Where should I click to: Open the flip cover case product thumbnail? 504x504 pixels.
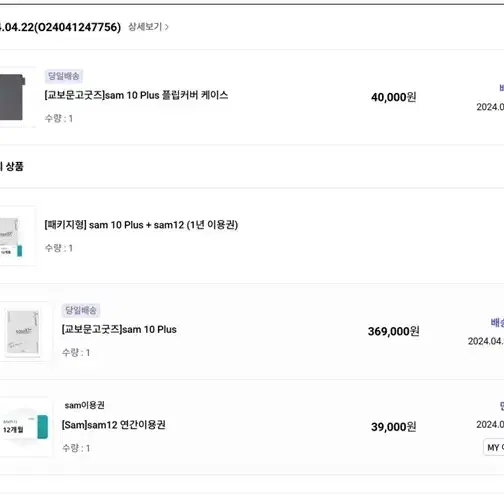13,97
